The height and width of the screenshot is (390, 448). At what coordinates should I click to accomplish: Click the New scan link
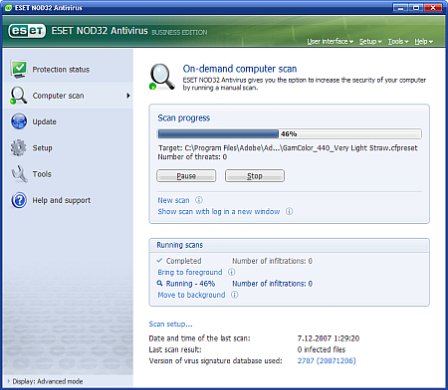[173, 200]
